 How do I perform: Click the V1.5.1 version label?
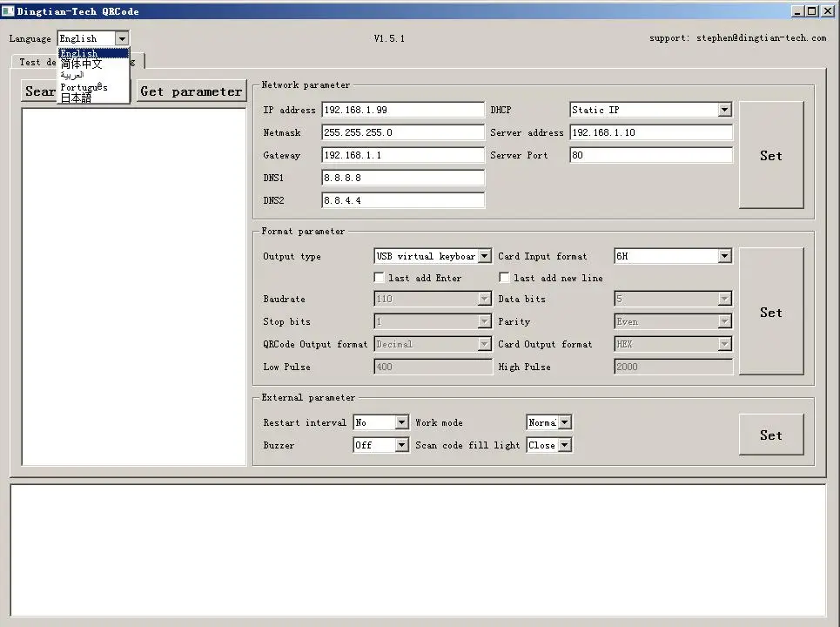tap(389, 38)
